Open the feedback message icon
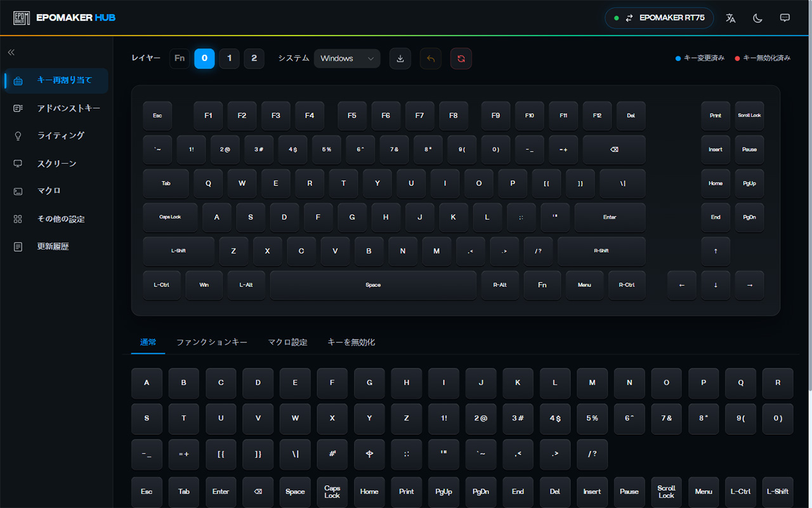The width and height of the screenshot is (812, 508). (785, 18)
